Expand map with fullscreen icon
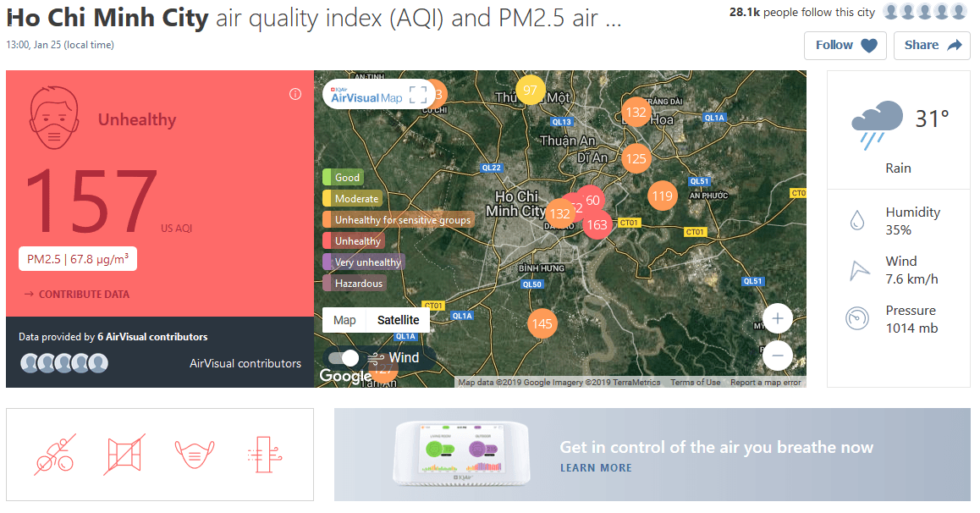 pos(418,95)
